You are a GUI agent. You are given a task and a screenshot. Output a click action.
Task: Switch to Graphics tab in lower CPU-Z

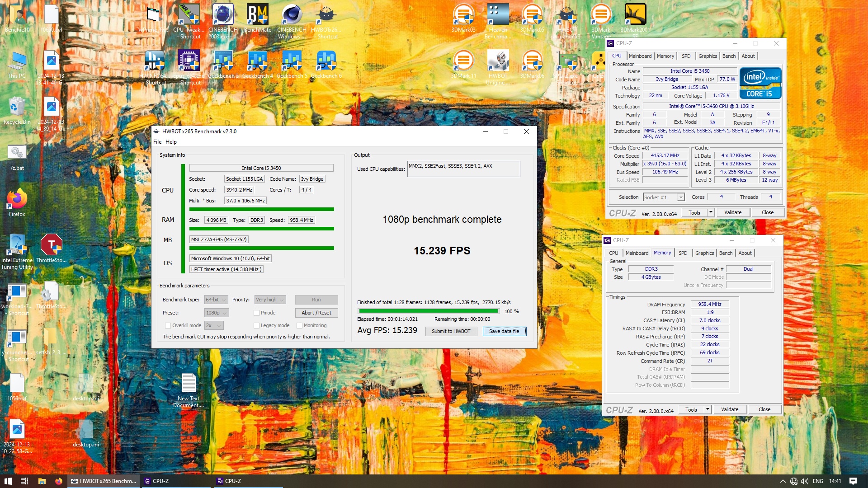tap(704, 253)
